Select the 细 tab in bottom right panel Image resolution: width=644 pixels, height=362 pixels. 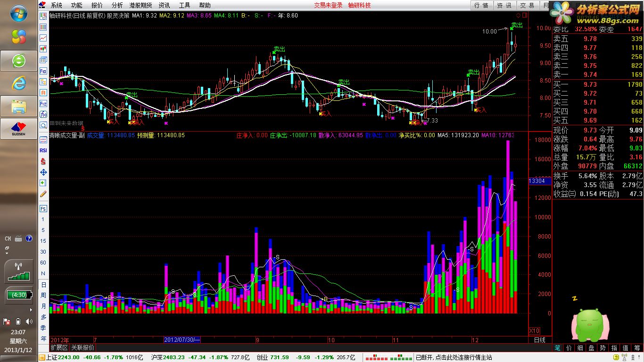[580, 348]
